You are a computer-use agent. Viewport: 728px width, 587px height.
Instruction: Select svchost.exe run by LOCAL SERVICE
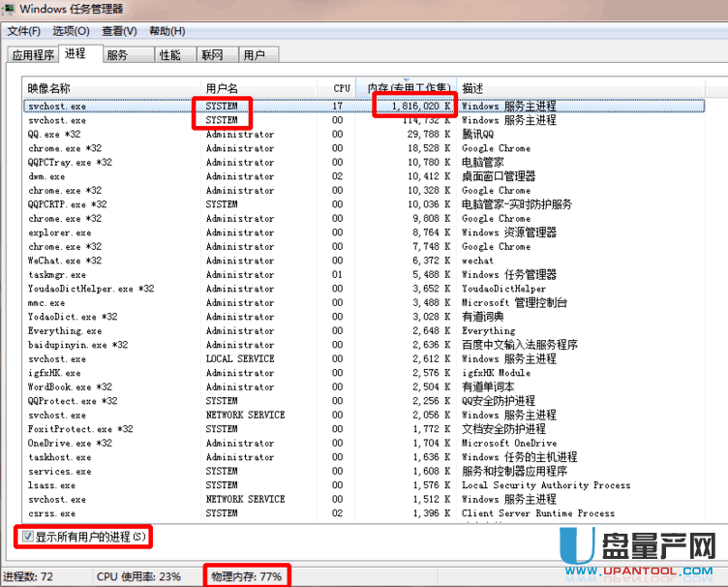coord(364,359)
